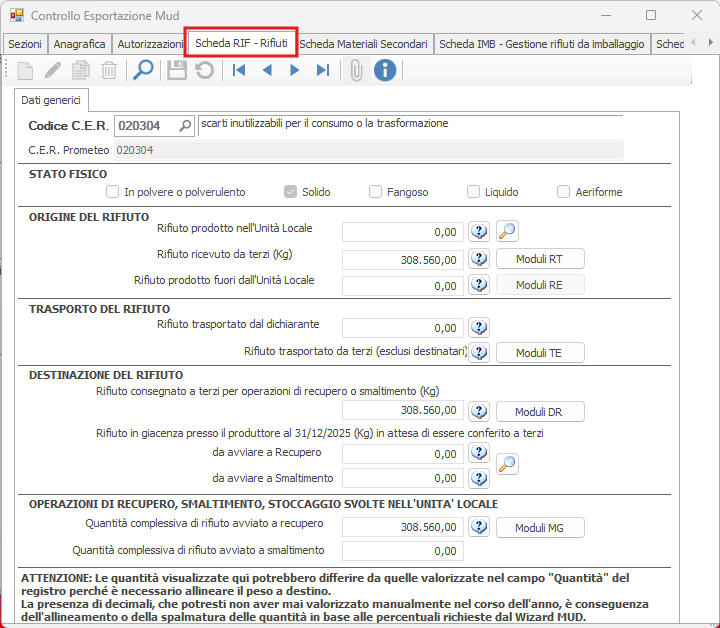Open help for Quantità avviato a recupero
The height and width of the screenshot is (628, 720).
click(x=479, y=527)
